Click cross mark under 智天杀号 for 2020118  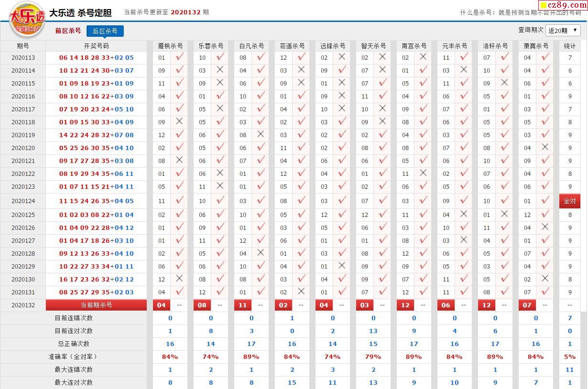click(x=382, y=121)
